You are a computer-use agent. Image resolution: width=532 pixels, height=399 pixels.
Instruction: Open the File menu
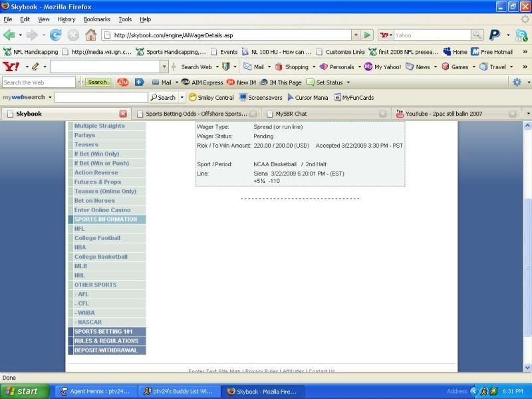click(x=8, y=19)
